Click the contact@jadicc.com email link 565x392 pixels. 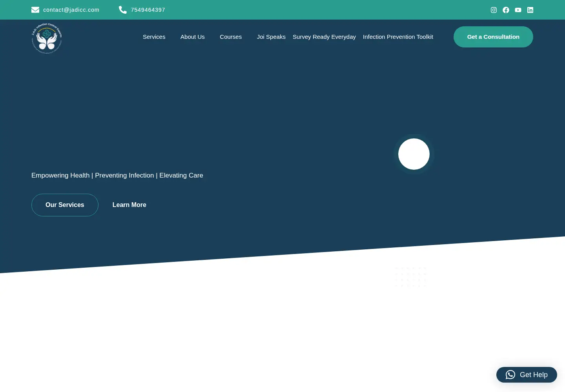(71, 10)
